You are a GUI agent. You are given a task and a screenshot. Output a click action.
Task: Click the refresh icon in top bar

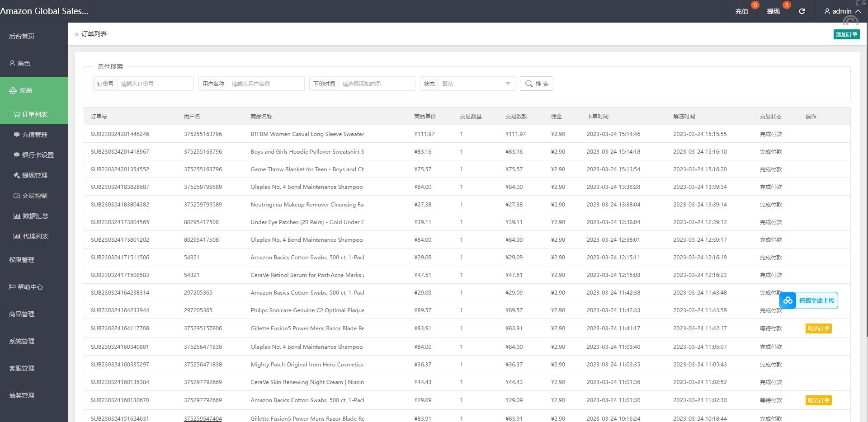click(802, 11)
